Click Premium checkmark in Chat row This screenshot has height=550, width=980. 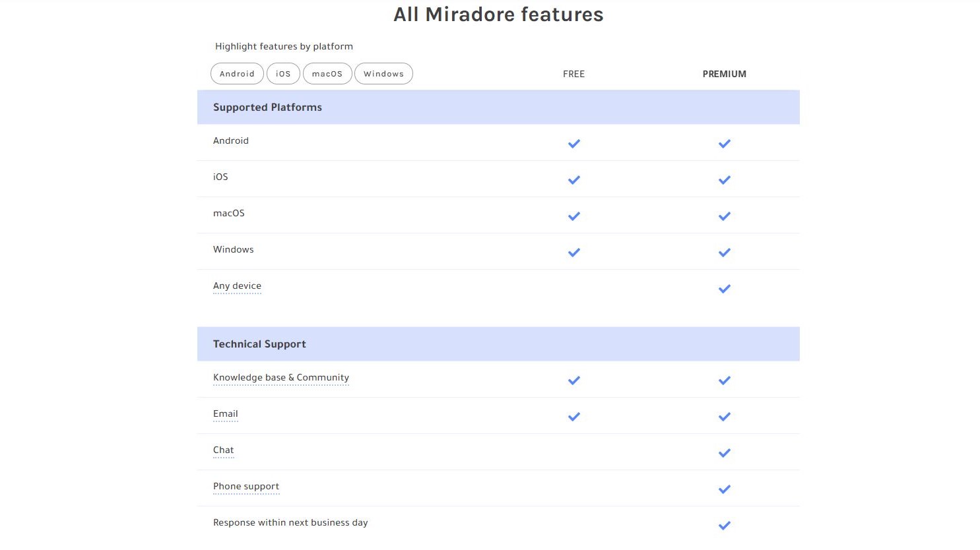point(725,452)
